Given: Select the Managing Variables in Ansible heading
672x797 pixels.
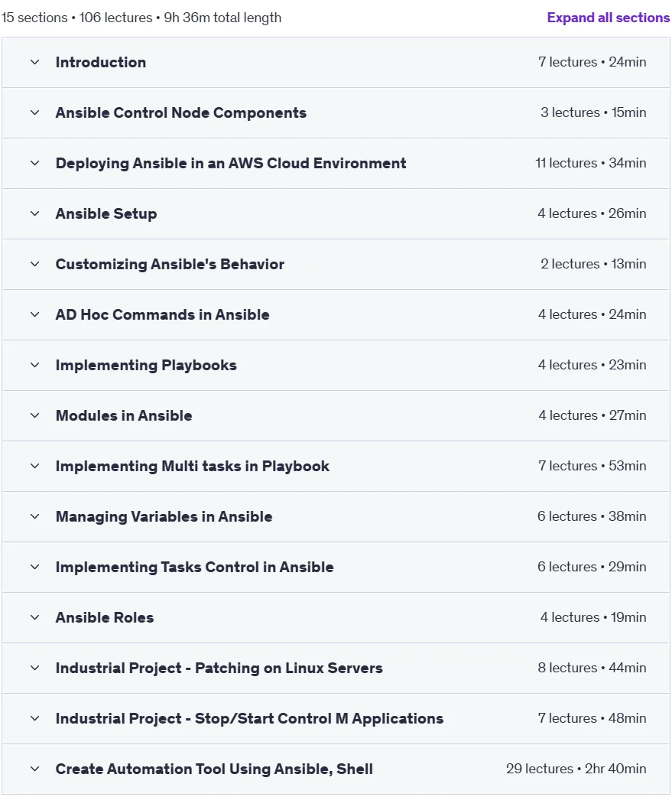Looking at the screenshot, I should pyautogui.click(x=164, y=516).
